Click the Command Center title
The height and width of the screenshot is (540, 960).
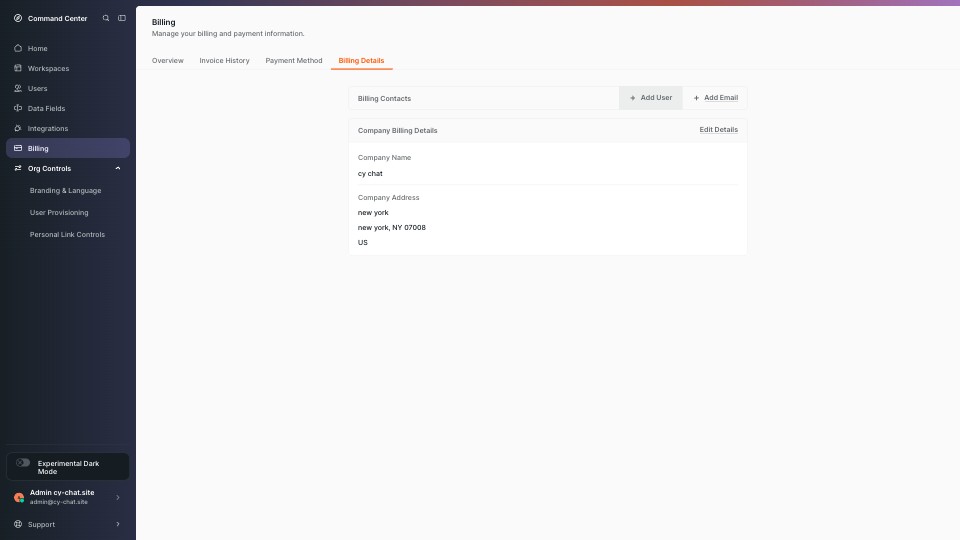pos(58,18)
